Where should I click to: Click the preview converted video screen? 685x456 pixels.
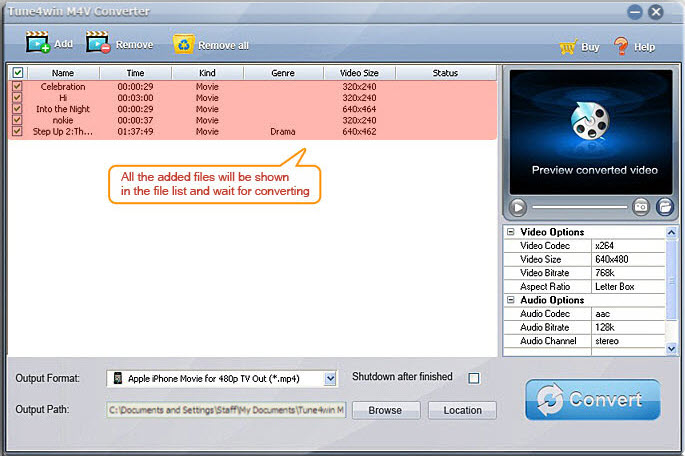pos(591,132)
